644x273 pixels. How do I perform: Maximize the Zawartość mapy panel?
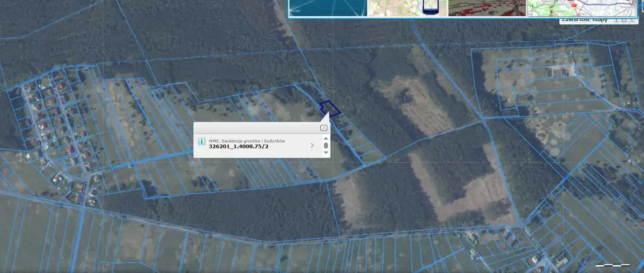[x=624, y=20]
